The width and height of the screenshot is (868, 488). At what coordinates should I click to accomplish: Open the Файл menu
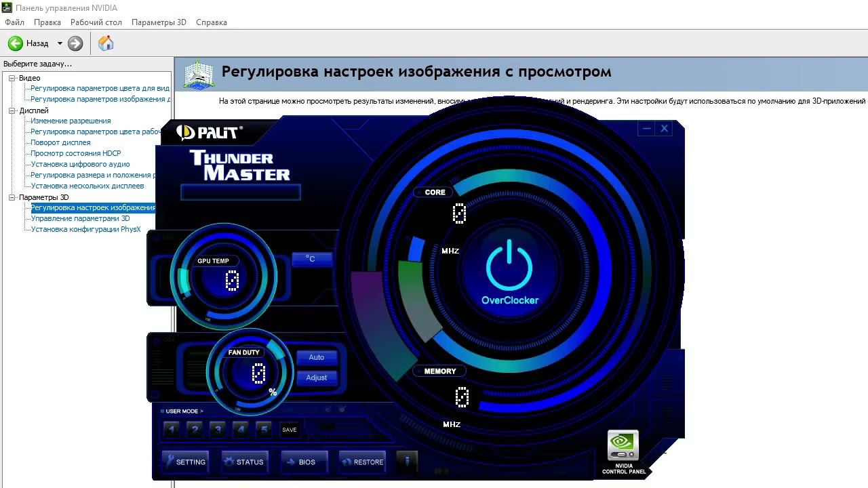[14, 22]
